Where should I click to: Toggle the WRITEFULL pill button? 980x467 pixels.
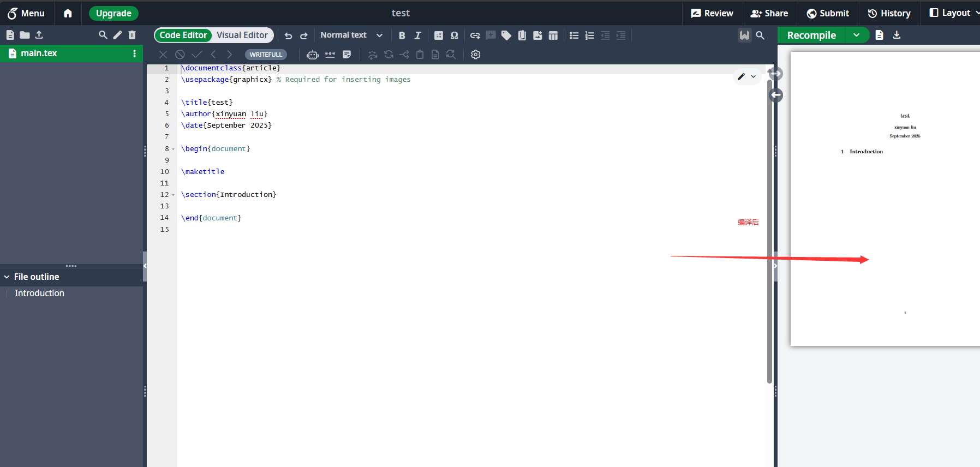tap(266, 55)
